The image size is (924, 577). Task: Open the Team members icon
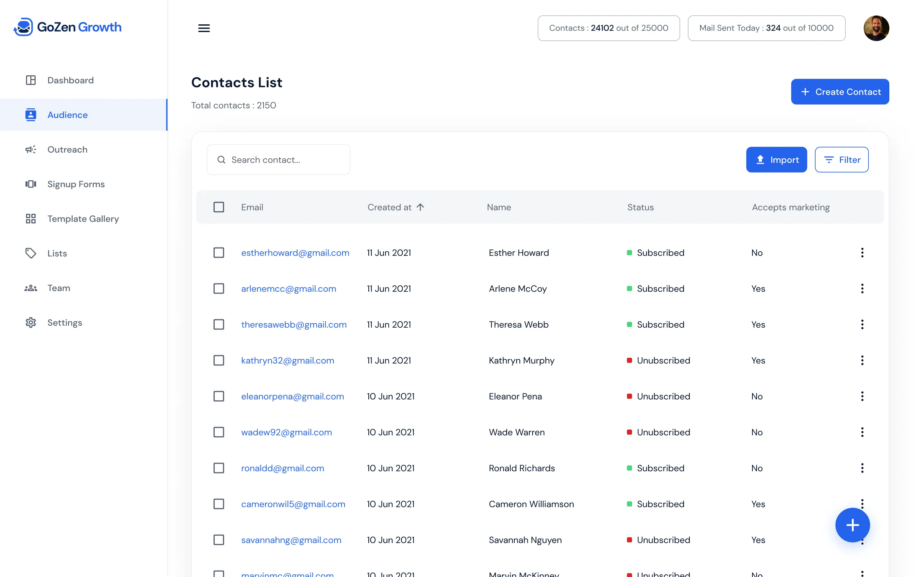click(x=30, y=288)
